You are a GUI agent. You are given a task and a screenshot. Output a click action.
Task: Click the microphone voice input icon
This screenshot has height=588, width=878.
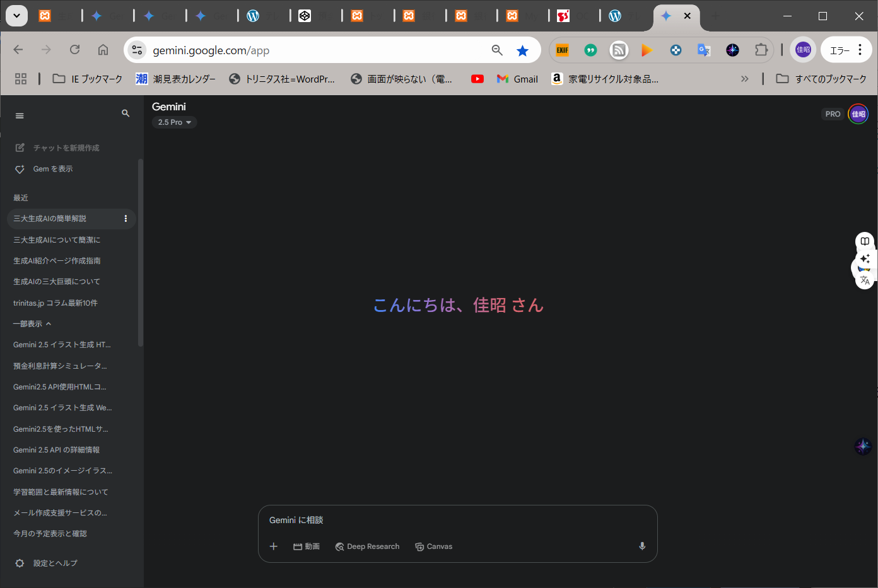pyautogui.click(x=642, y=546)
